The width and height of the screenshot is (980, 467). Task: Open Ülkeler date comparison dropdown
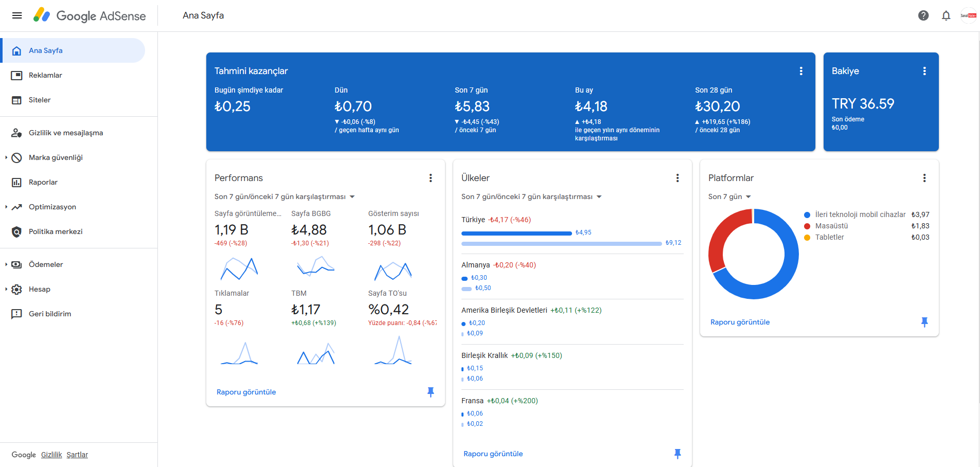click(532, 196)
